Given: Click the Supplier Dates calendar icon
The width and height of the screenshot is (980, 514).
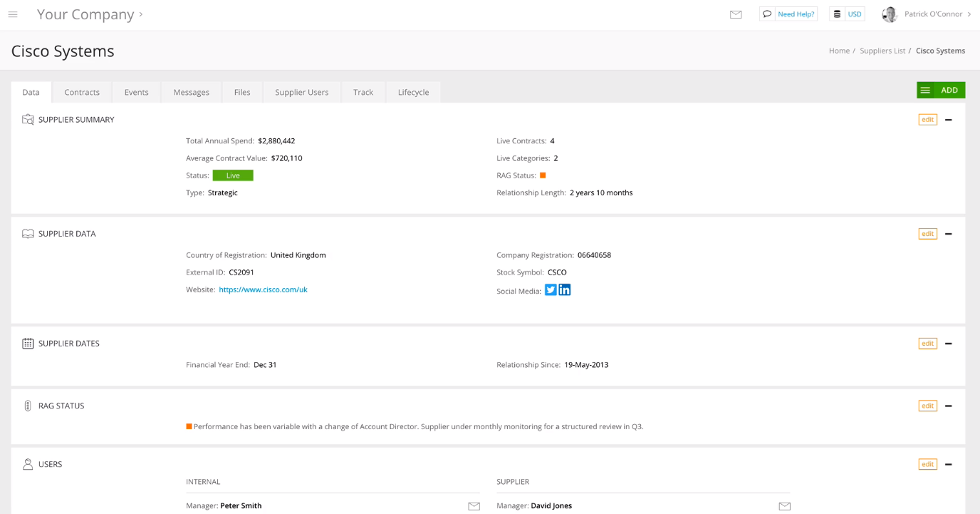Looking at the screenshot, I should (x=28, y=344).
